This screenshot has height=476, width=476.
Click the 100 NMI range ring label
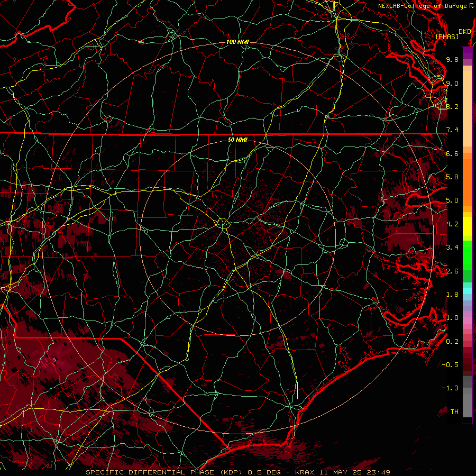point(237,42)
